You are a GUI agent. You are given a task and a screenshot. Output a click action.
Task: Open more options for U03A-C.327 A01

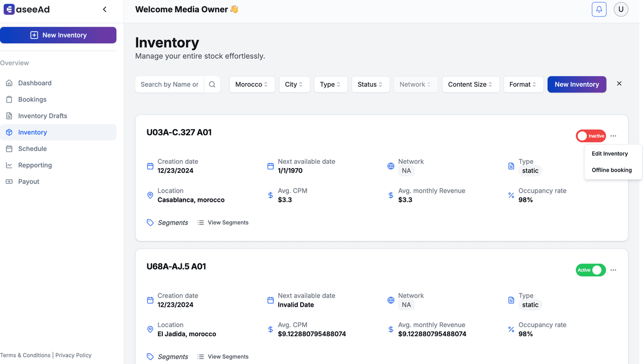click(614, 136)
